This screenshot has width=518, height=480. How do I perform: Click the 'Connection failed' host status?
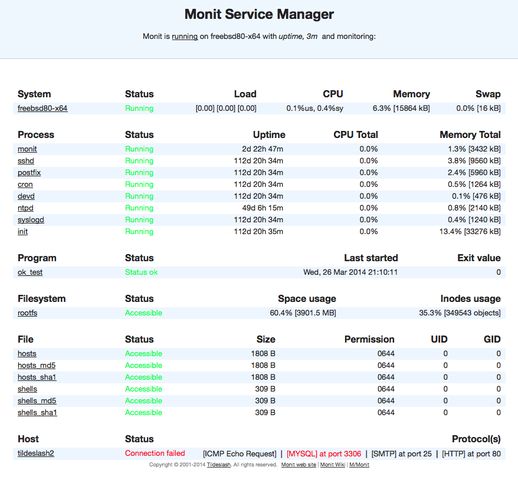[x=155, y=453]
